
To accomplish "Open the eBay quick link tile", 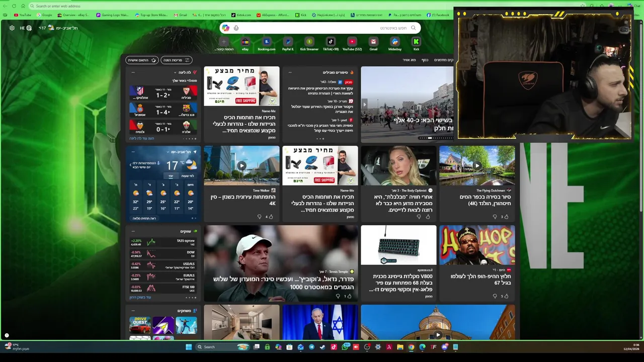I will [245, 44].
